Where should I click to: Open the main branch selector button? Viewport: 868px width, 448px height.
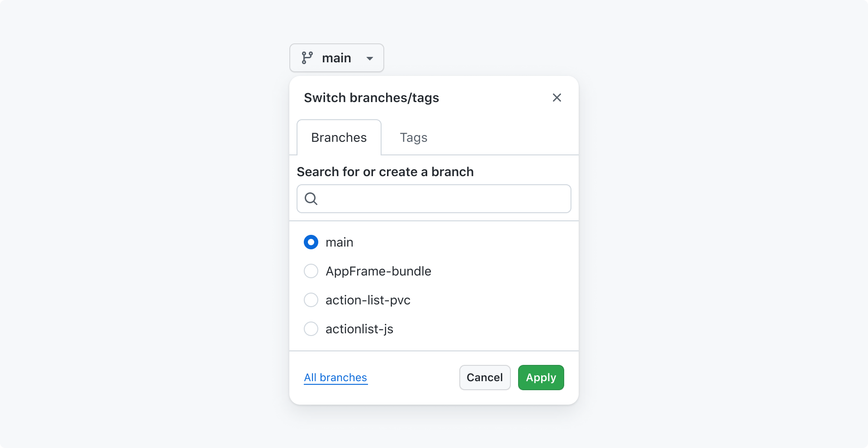[x=337, y=58]
